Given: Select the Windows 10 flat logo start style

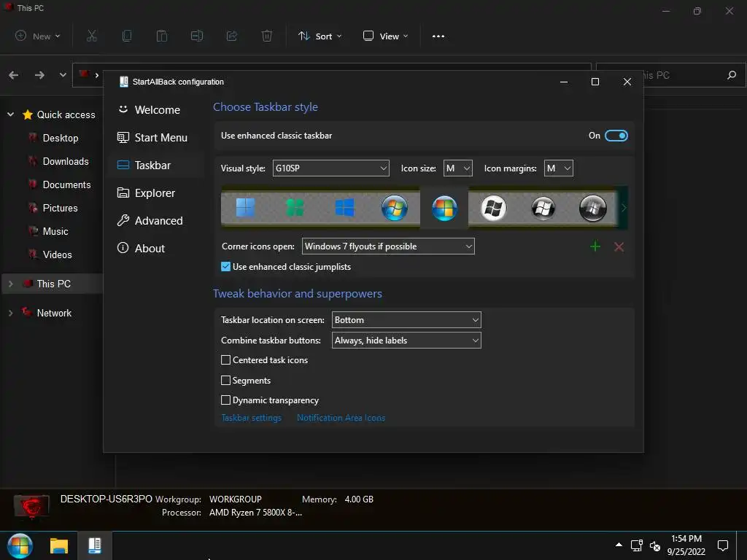Looking at the screenshot, I should pyautogui.click(x=344, y=208).
